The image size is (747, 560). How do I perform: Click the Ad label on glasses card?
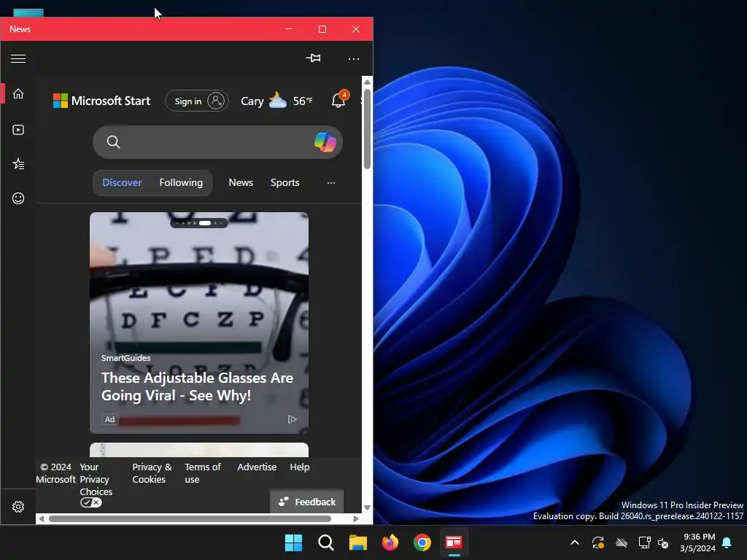coord(110,419)
